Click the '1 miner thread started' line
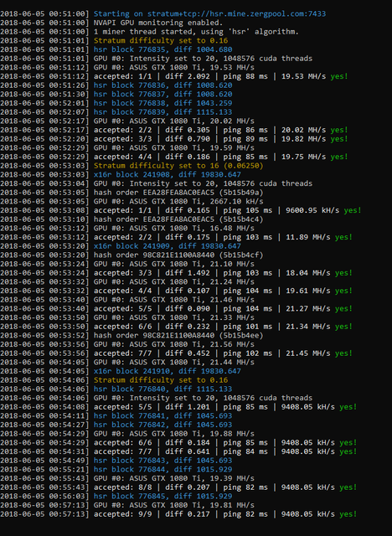 [x=150, y=32]
